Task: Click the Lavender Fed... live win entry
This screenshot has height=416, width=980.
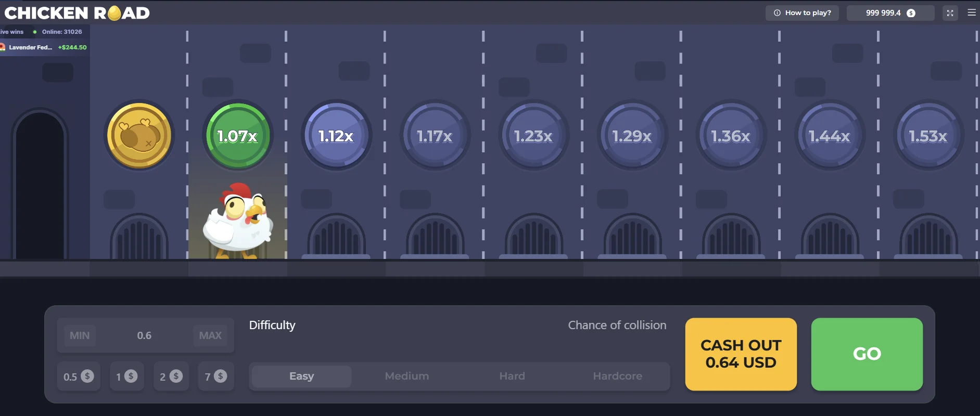Action: (44, 47)
